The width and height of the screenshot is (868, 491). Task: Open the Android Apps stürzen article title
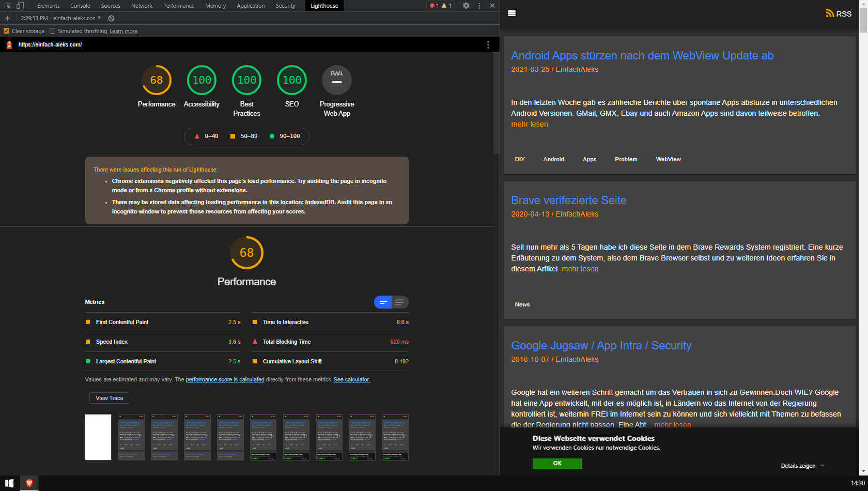click(642, 56)
